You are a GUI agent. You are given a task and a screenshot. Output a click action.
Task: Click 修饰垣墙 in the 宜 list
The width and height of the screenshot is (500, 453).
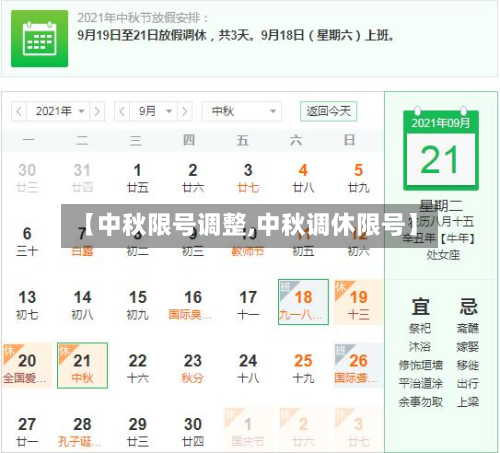pyautogui.click(x=421, y=365)
